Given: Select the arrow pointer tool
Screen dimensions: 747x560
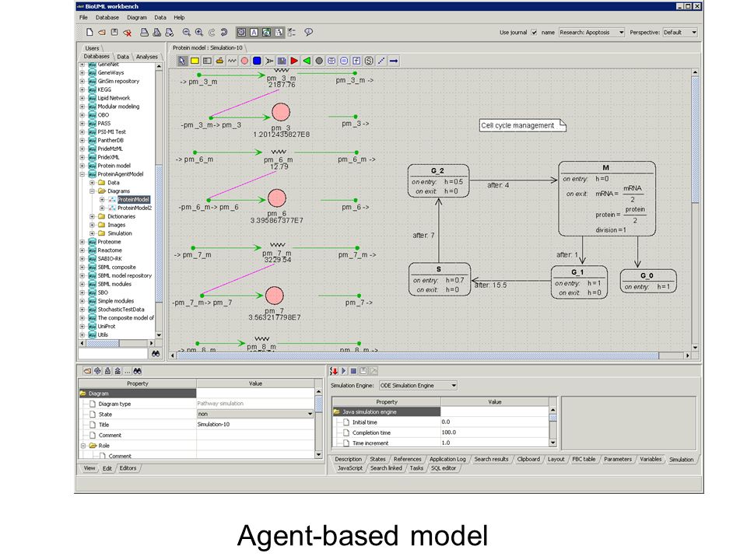Looking at the screenshot, I should click(182, 61).
